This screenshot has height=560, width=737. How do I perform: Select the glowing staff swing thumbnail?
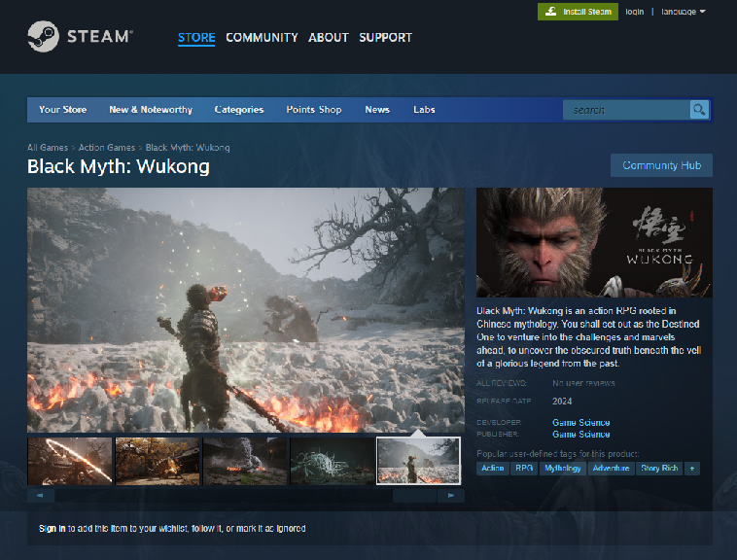(x=70, y=462)
